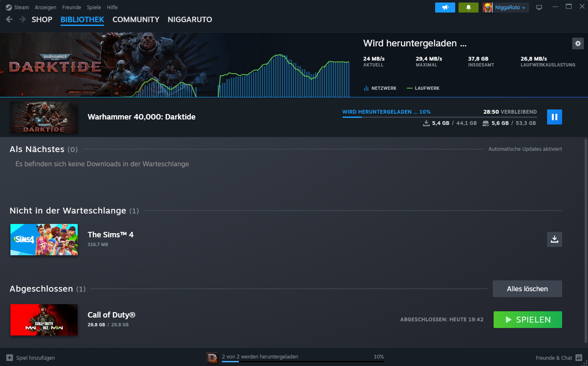588x366 pixels.
Task: Queue The Sims 4 download
Action: [x=555, y=239]
